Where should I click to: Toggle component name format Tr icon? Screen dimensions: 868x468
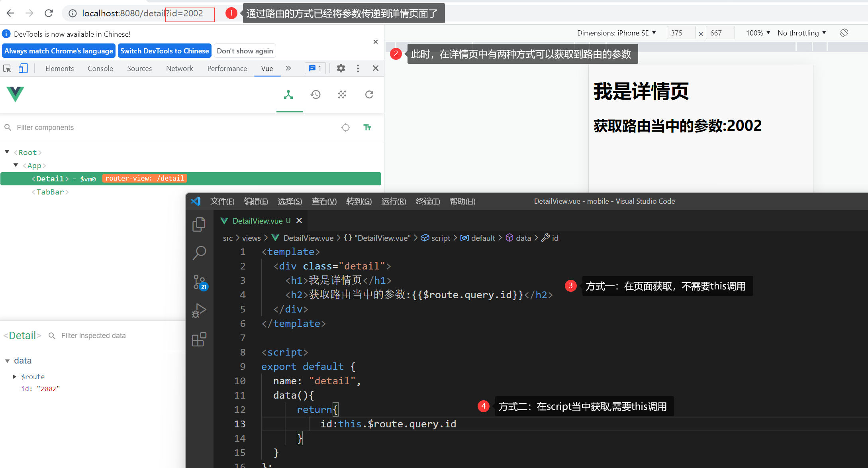[367, 128]
